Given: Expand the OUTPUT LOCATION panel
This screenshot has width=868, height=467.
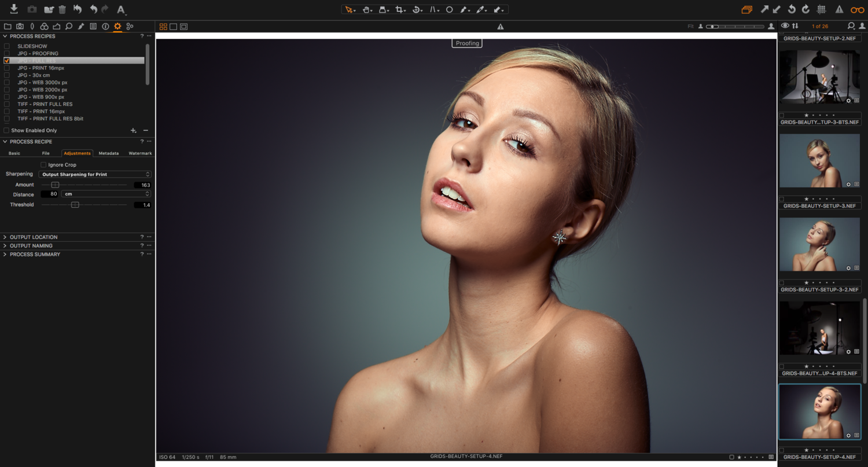Looking at the screenshot, I should 5,237.
